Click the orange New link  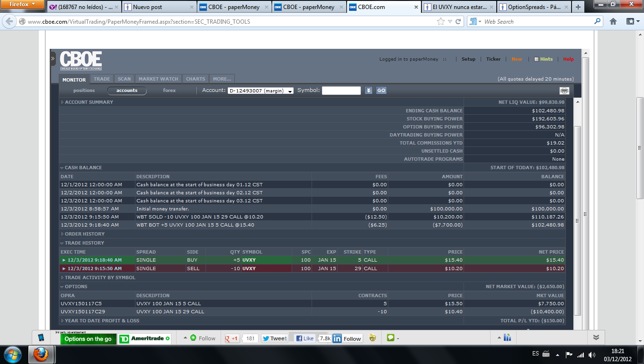(517, 59)
